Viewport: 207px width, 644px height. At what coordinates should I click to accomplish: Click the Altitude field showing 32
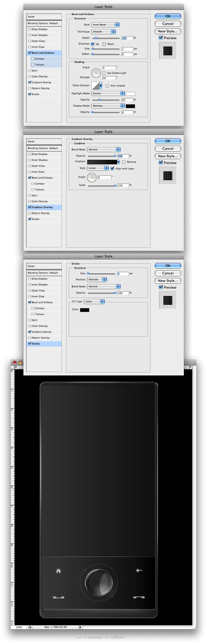coord(109,78)
